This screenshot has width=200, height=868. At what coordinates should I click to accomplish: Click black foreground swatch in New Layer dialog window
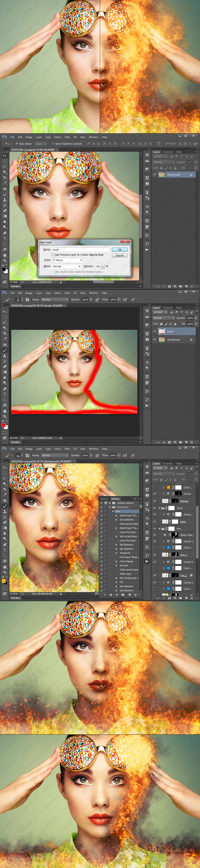coord(4,269)
